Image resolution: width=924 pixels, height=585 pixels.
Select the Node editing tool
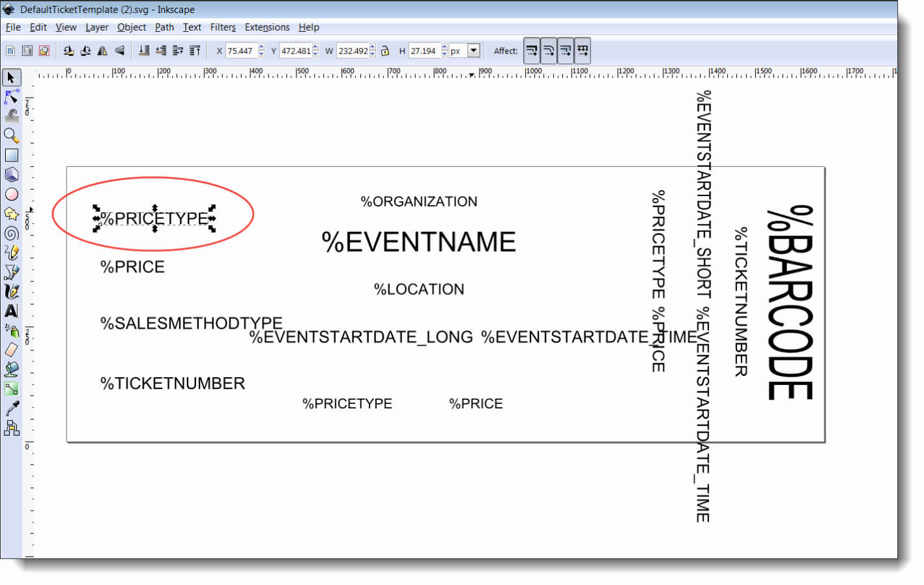coord(11,97)
